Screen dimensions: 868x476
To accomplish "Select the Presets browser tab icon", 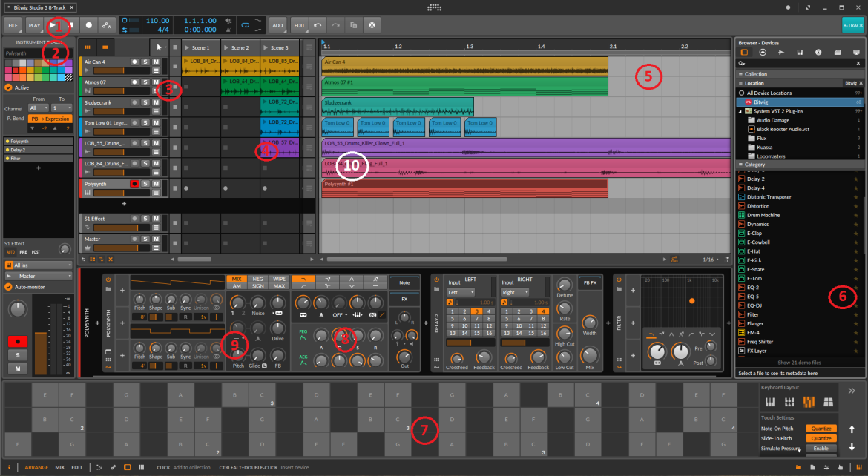I will [x=763, y=53].
